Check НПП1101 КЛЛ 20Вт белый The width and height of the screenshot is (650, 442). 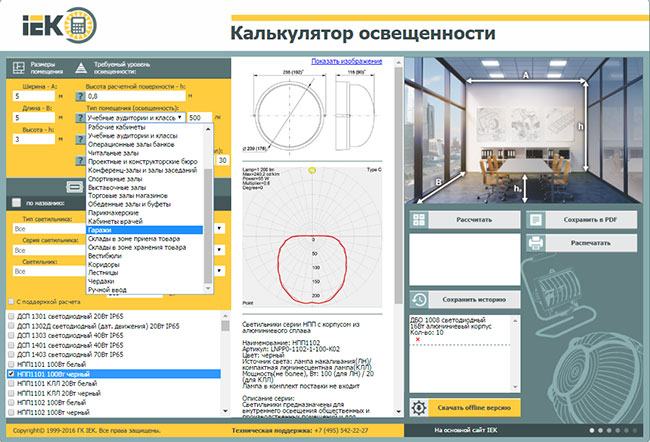11,384
